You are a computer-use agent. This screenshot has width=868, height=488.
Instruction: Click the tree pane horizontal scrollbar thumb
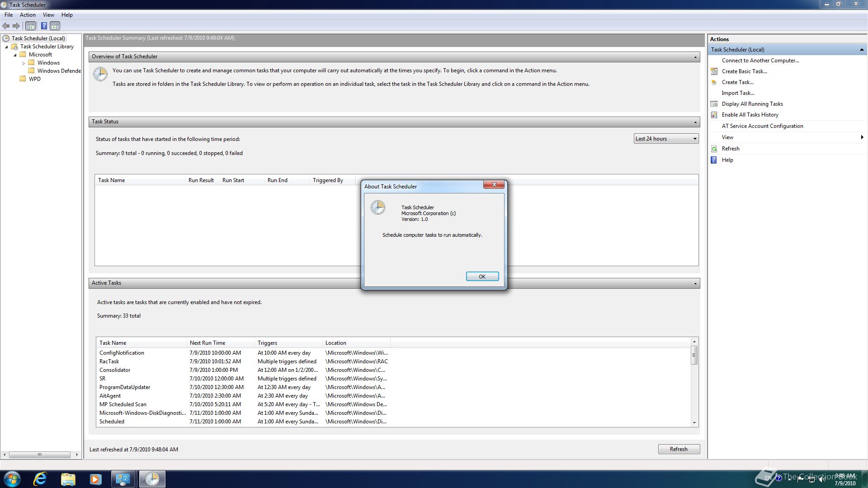[39, 455]
